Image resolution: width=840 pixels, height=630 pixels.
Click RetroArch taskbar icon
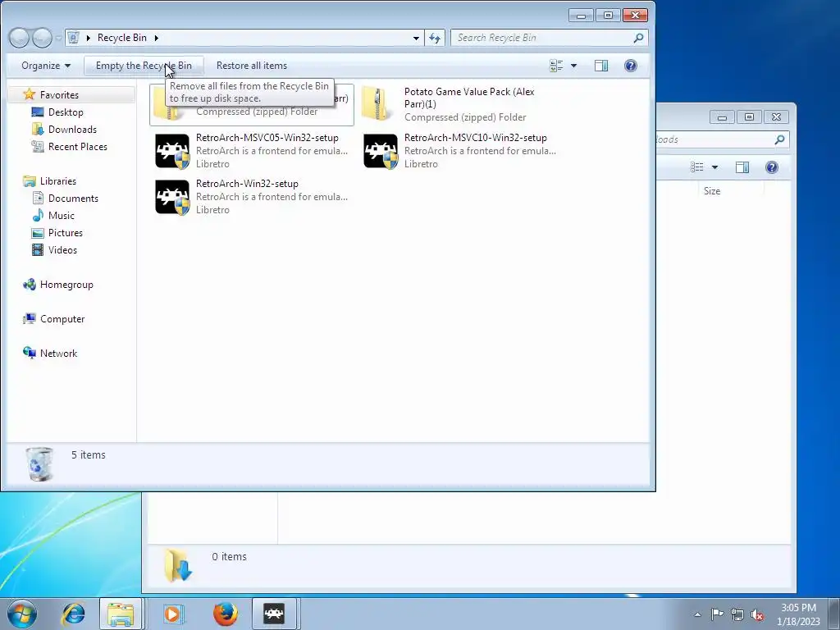pyautogui.click(x=274, y=614)
